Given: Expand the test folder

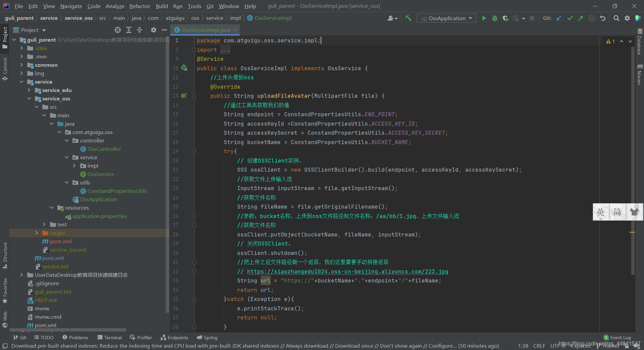Looking at the screenshot, I should [44, 224].
